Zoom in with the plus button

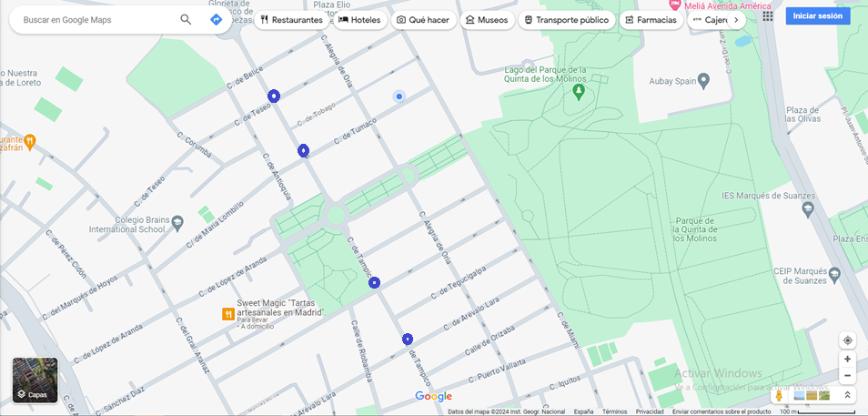[847, 359]
